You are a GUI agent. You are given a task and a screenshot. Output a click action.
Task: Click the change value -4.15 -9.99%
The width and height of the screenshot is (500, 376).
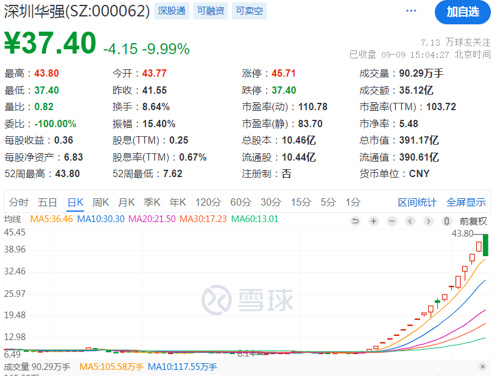coord(146,49)
